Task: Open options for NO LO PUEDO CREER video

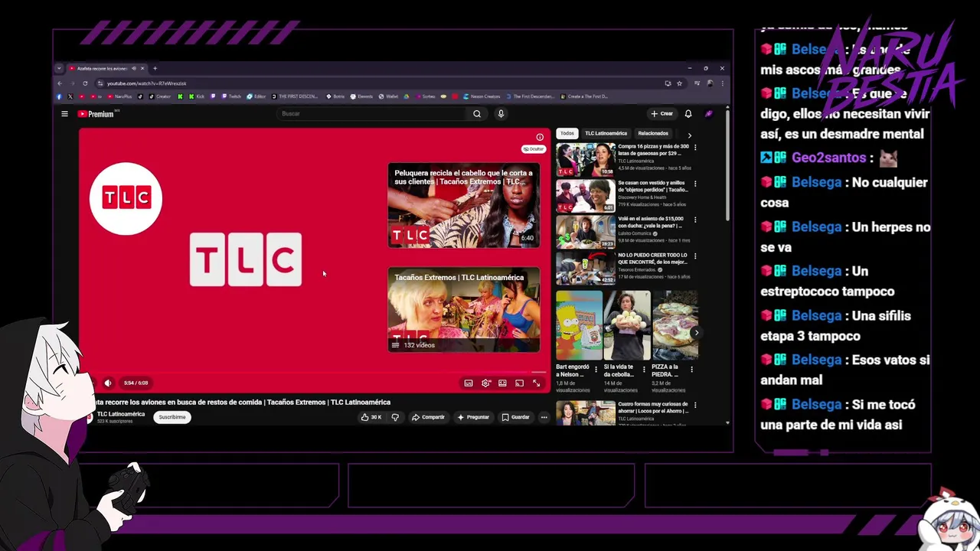Action: pyautogui.click(x=695, y=256)
